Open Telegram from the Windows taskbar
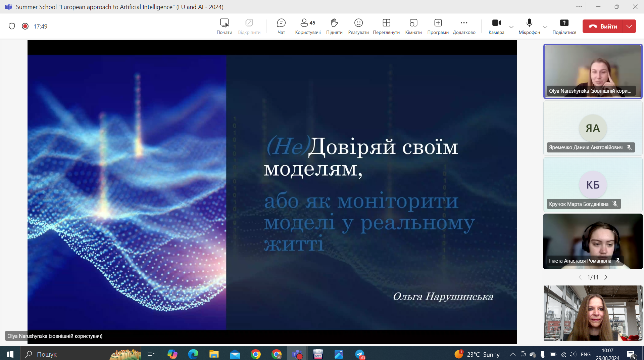Screen dimensions: 644x360 (360, 354)
